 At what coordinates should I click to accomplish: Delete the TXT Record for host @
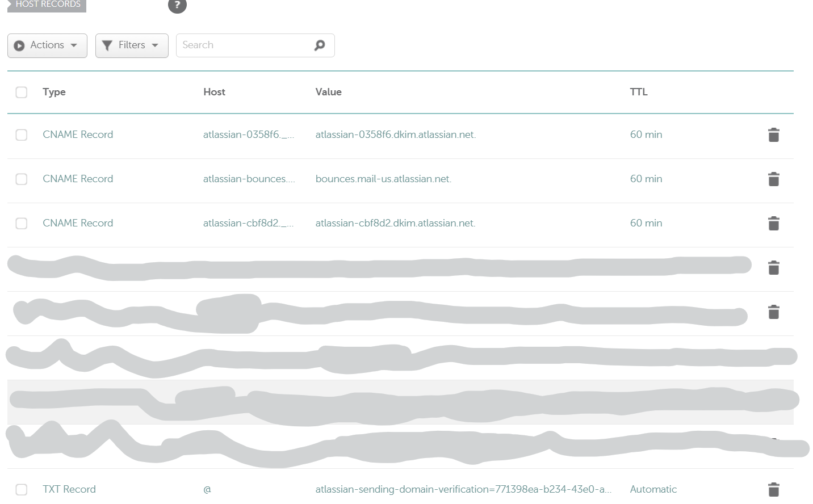click(x=773, y=489)
